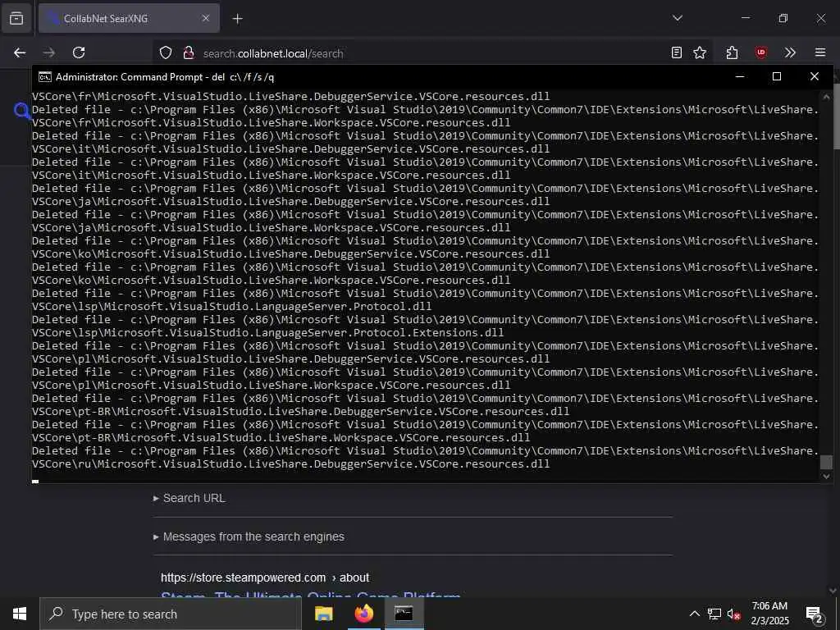This screenshot has width=840, height=630.
Task: Open Command Prompt title bar system icon
Action: [x=45, y=77]
